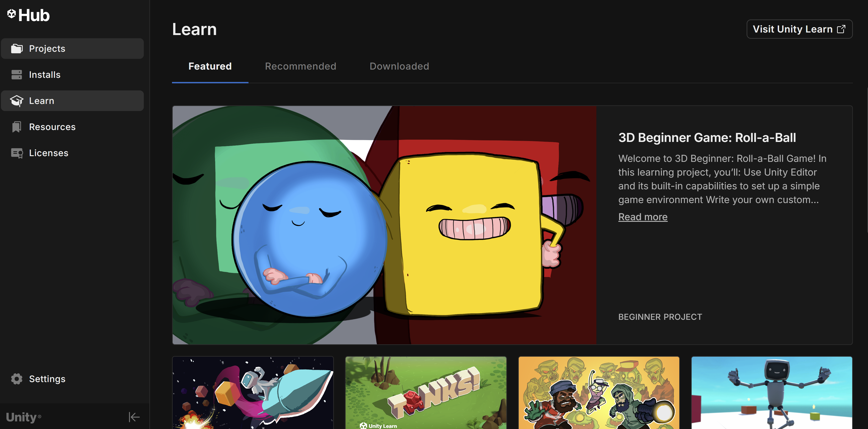
Task: Click the Unity Hub logo icon
Action: [11, 14]
